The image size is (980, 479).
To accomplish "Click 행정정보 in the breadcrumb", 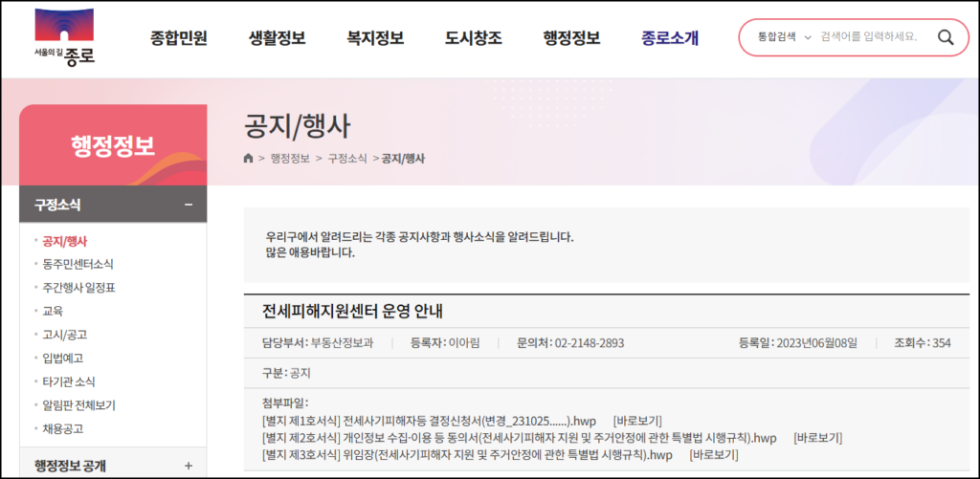I will pyautogui.click(x=290, y=159).
